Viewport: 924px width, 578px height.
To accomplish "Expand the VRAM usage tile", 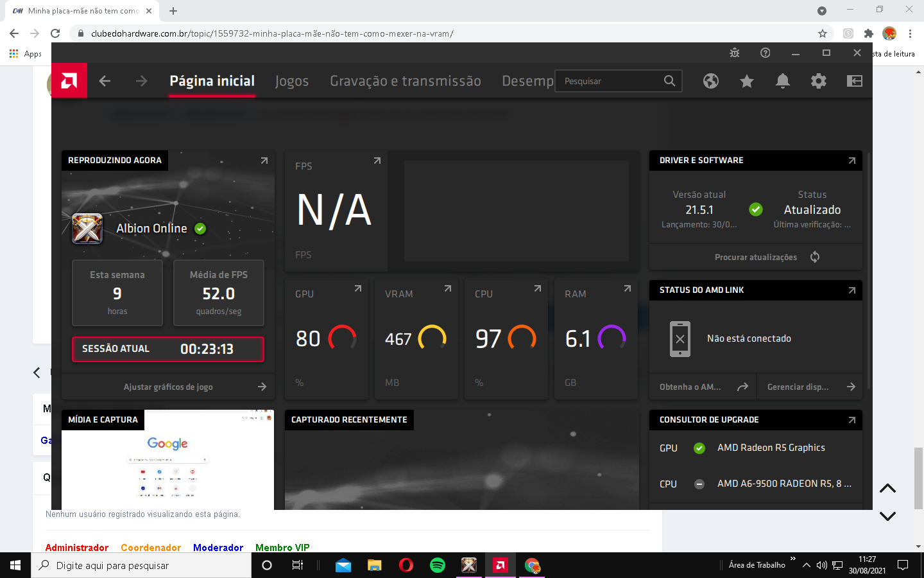I will coord(448,289).
